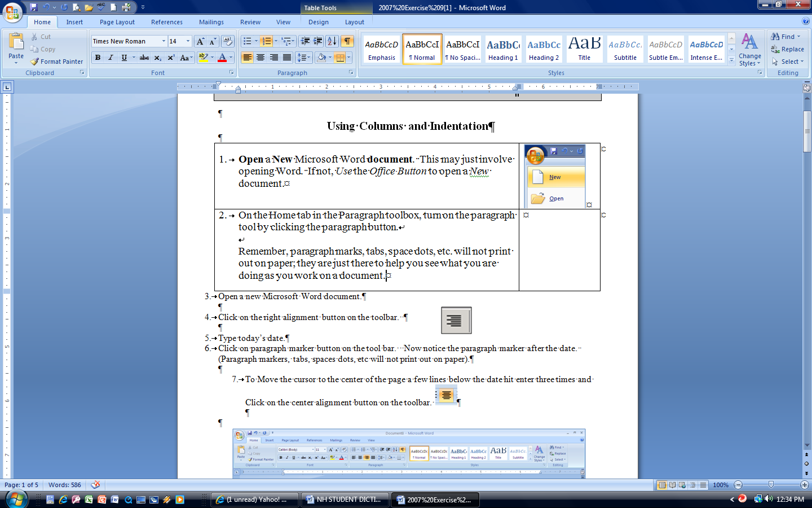Click the Grow Font icon
812x508 pixels.
point(200,41)
